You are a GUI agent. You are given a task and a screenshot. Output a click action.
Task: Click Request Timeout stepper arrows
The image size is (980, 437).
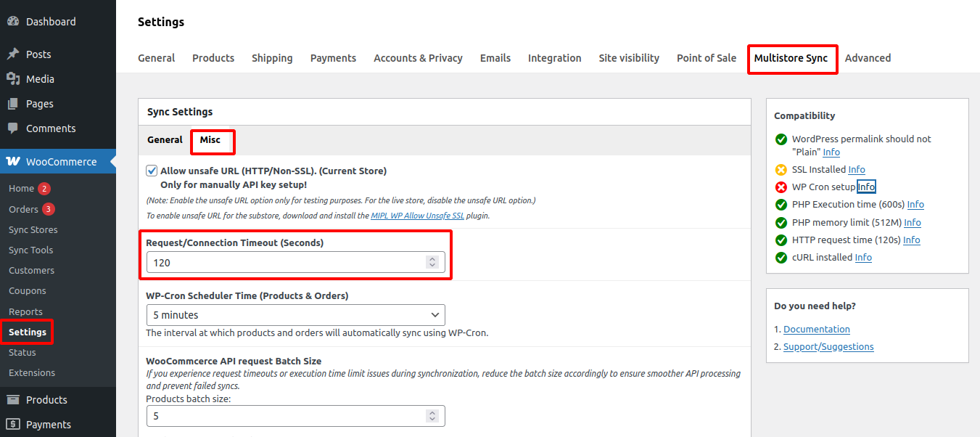(x=432, y=262)
